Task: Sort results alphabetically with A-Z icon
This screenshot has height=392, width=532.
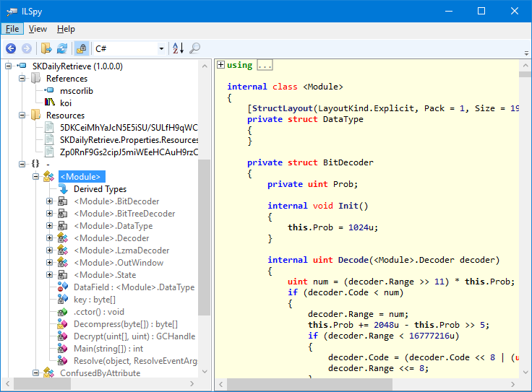Action: [x=178, y=48]
